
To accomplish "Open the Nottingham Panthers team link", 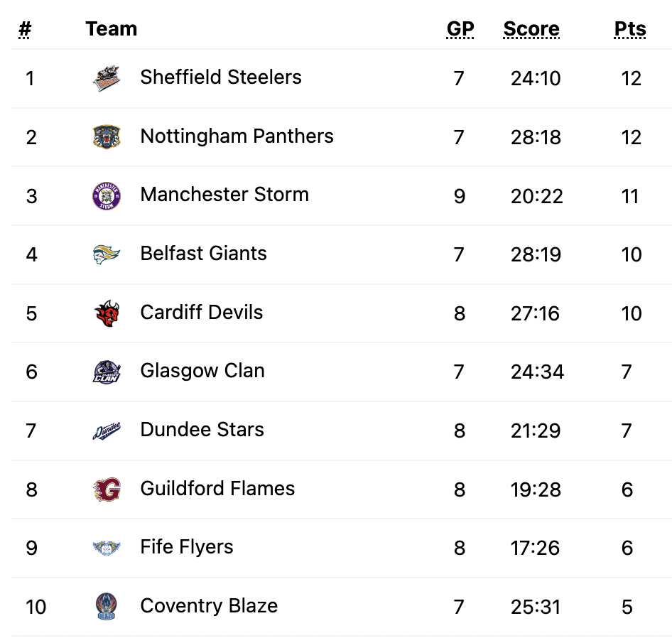I will tap(237, 136).
